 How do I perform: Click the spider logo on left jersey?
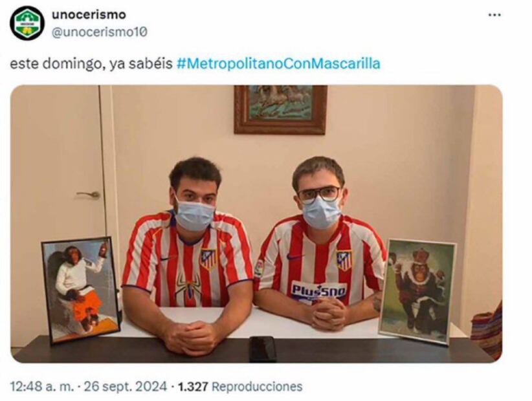coord(188,286)
